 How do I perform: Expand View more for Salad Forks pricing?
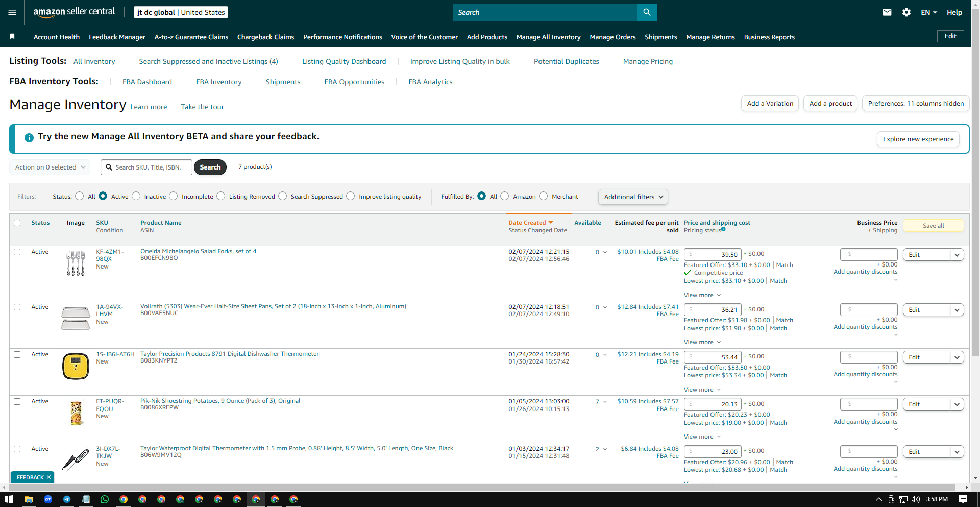pos(702,295)
